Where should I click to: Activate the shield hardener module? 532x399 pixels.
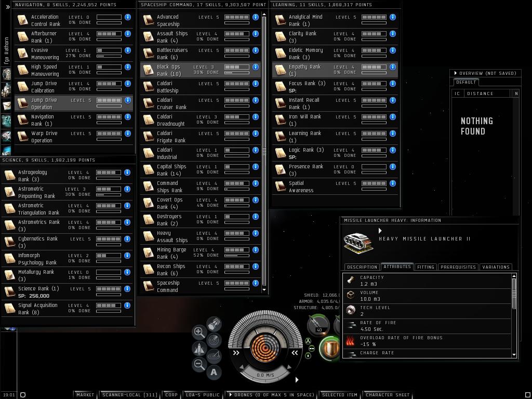point(330,348)
